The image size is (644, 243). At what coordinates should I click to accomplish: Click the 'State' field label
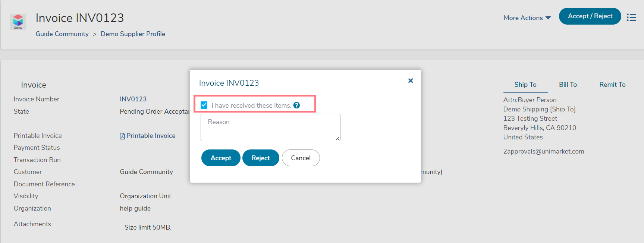(x=21, y=111)
